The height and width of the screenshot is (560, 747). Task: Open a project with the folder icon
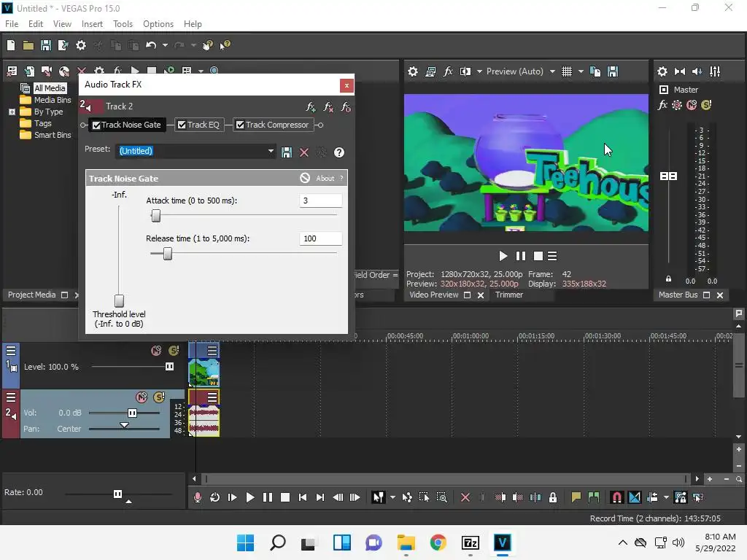pyautogui.click(x=28, y=45)
